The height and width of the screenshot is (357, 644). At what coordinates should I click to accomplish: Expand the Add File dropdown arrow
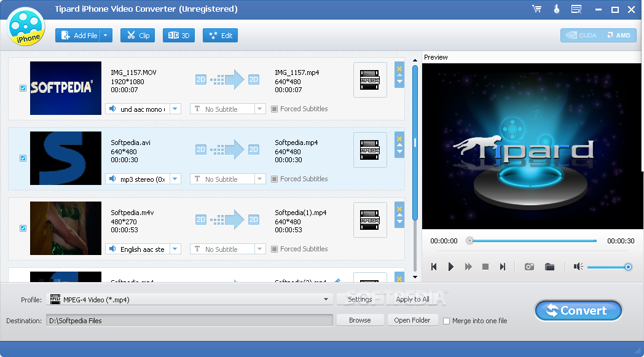[x=106, y=35]
